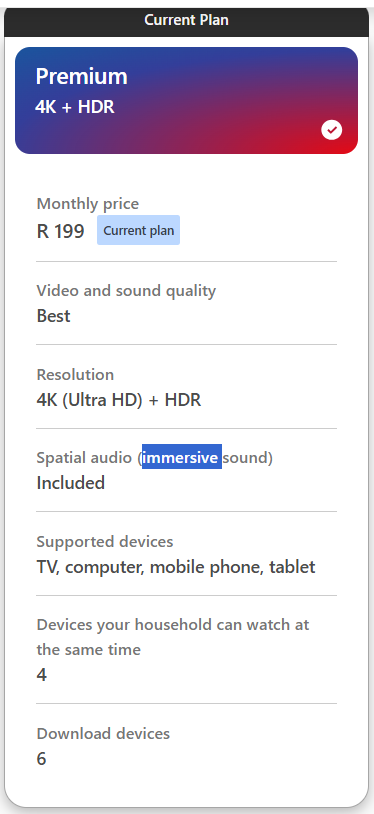Screen dimensions: 374x814
Task: Click the Current plan badge
Action: 138,230
